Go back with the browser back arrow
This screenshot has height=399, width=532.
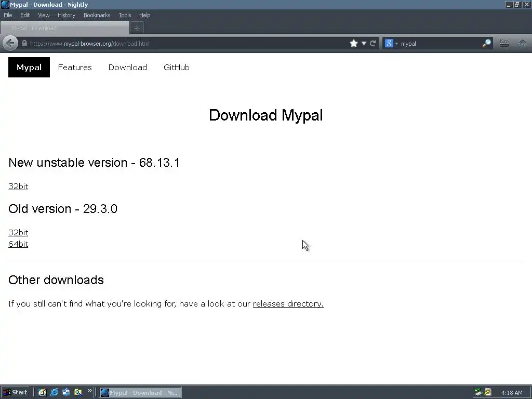pos(10,44)
